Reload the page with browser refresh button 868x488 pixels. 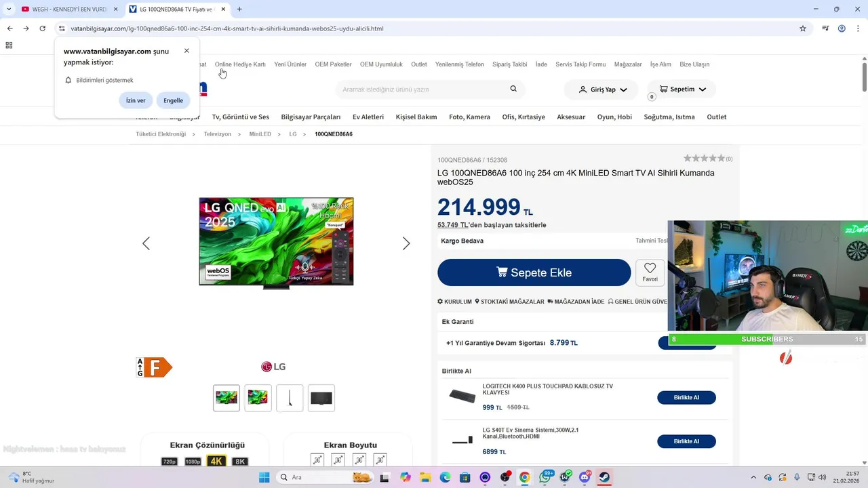42,28
